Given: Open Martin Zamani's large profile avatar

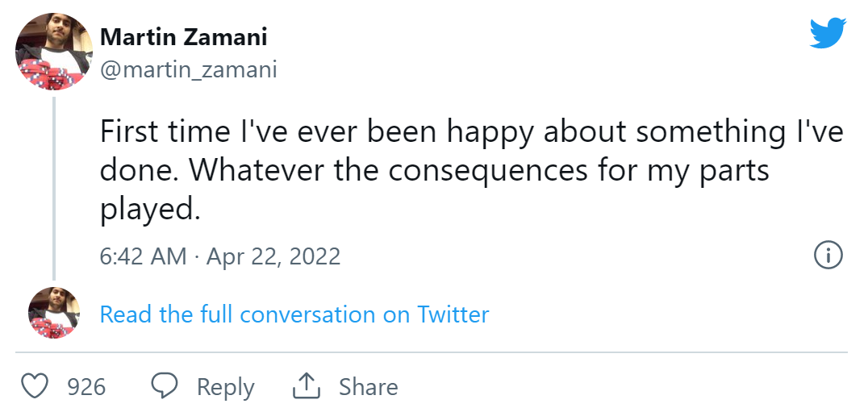Looking at the screenshot, I should pyautogui.click(x=54, y=51).
